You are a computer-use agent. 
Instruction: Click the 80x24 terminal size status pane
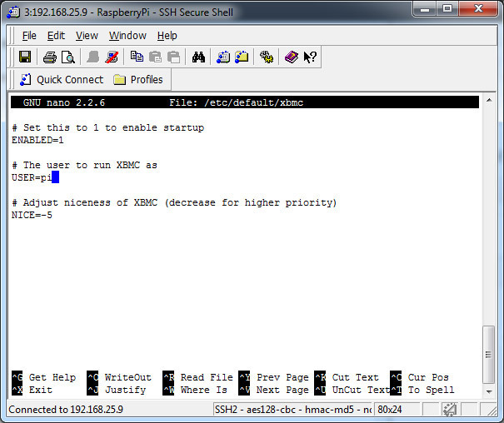397,410
